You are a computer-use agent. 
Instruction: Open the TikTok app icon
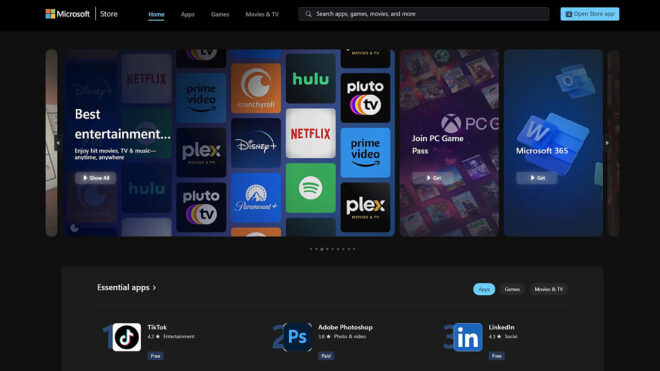point(127,337)
